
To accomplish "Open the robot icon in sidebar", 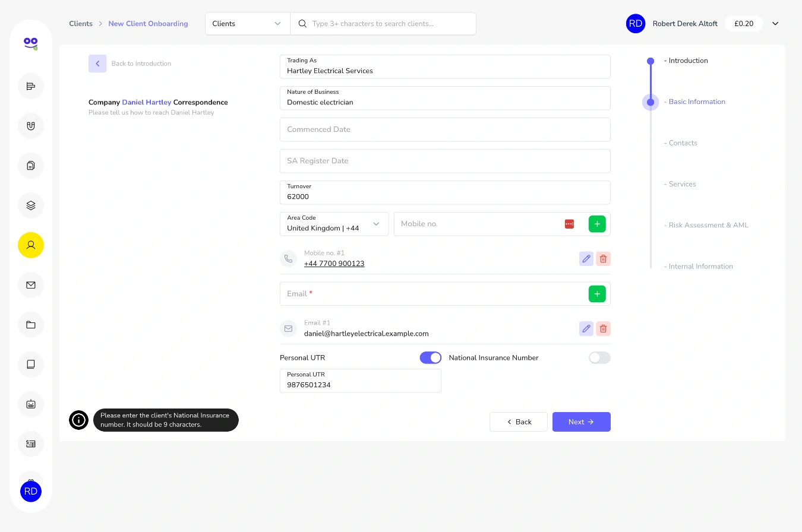I will coord(31,404).
